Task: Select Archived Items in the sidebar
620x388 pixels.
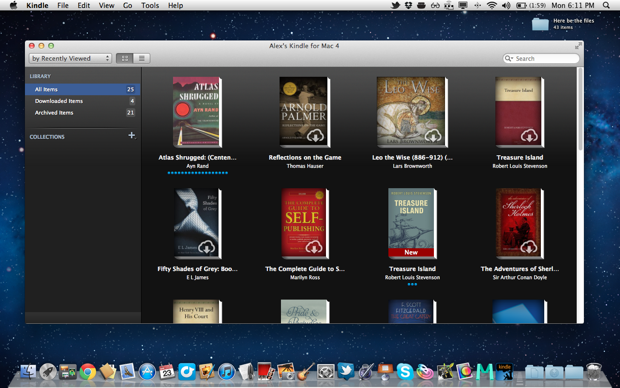Action: 83,113
